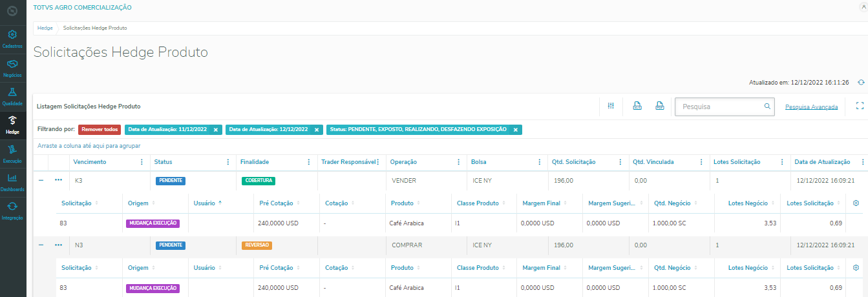868x297 pixels.
Task: Click the Hedge breadcrumb
Action: click(45, 28)
